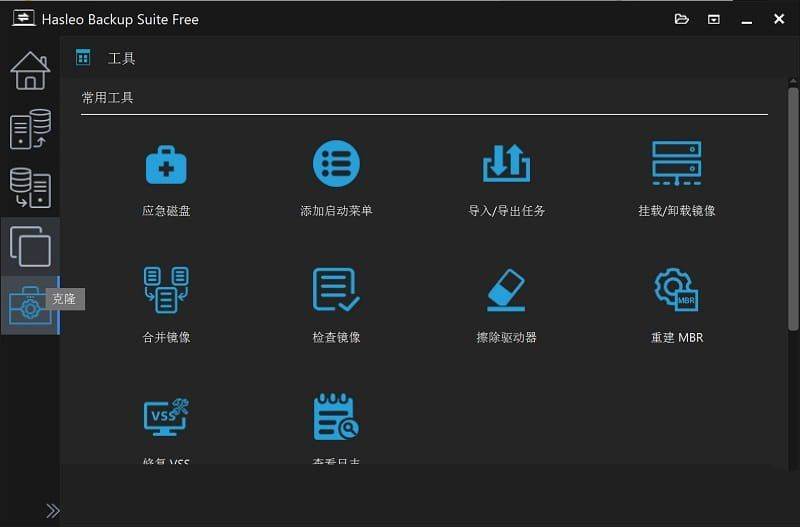The height and width of the screenshot is (527, 800).
Task: Open the 重建 MBR rebuild tool
Action: pos(676,290)
